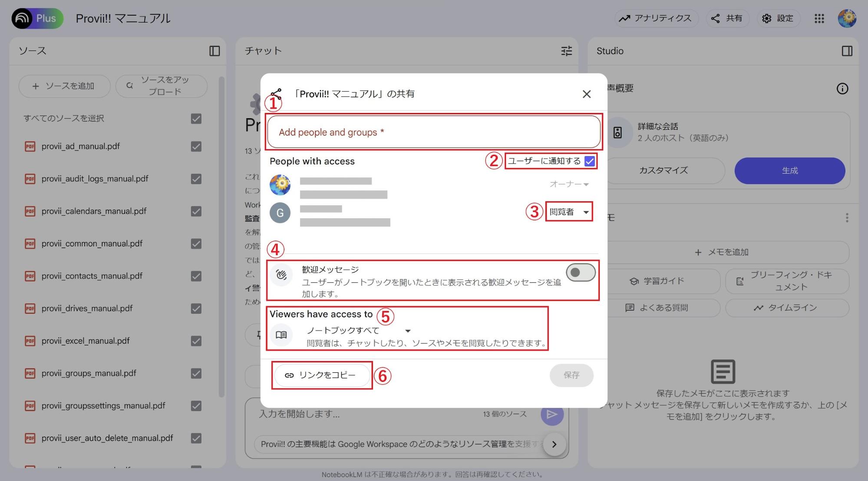Close the sharing dialog

(x=586, y=94)
